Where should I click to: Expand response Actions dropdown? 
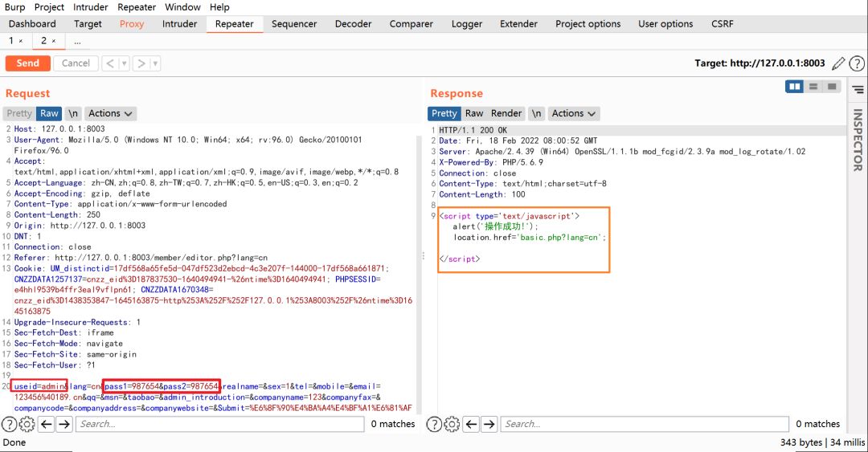pyautogui.click(x=574, y=113)
